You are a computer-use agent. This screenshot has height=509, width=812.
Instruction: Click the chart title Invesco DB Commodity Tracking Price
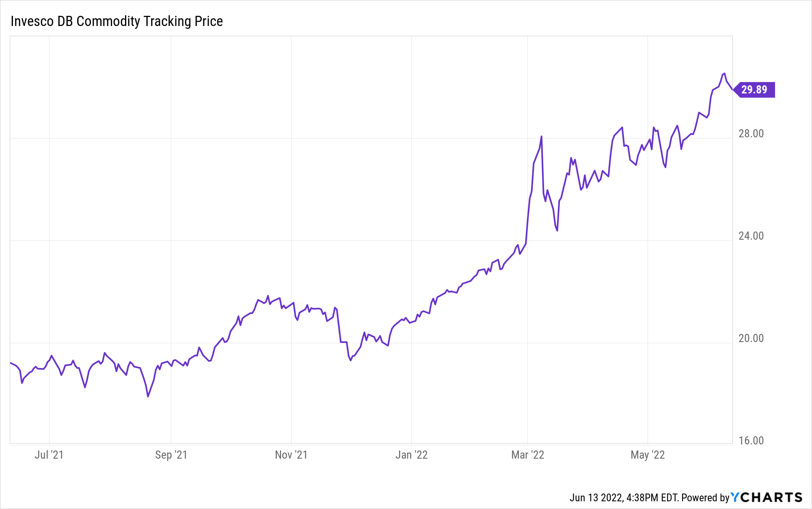tap(117, 21)
